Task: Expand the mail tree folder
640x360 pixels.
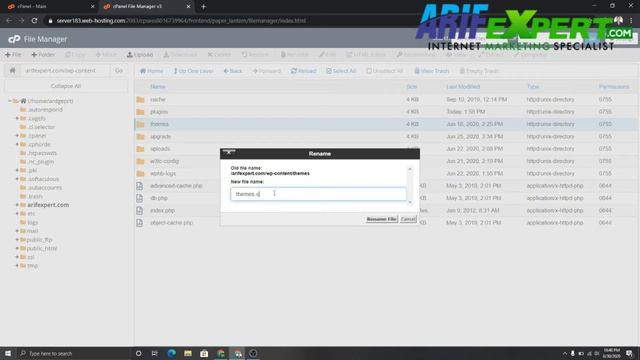Action: [x=17, y=231]
